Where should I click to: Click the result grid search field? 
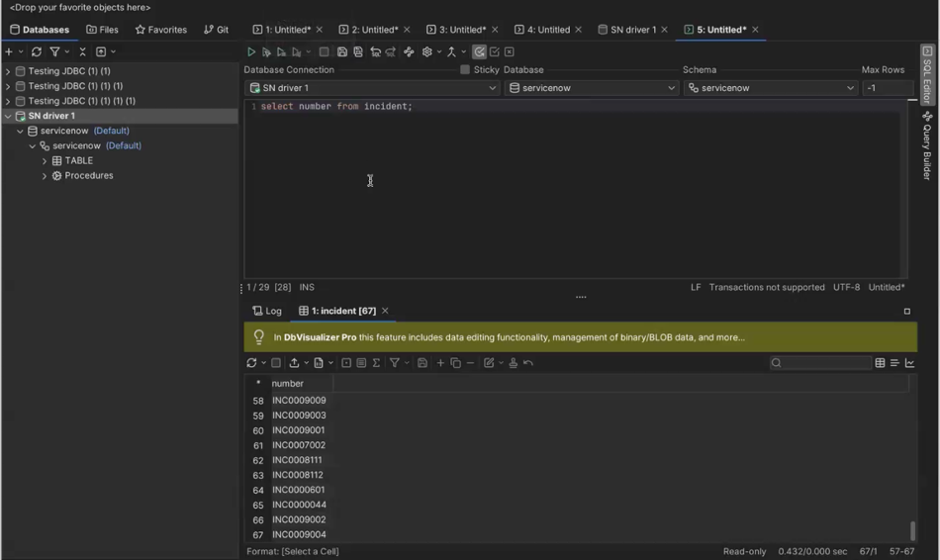click(x=820, y=363)
